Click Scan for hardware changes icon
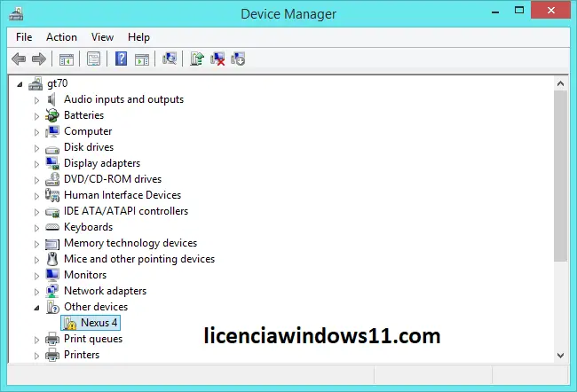577x392 pixels. (x=170, y=59)
